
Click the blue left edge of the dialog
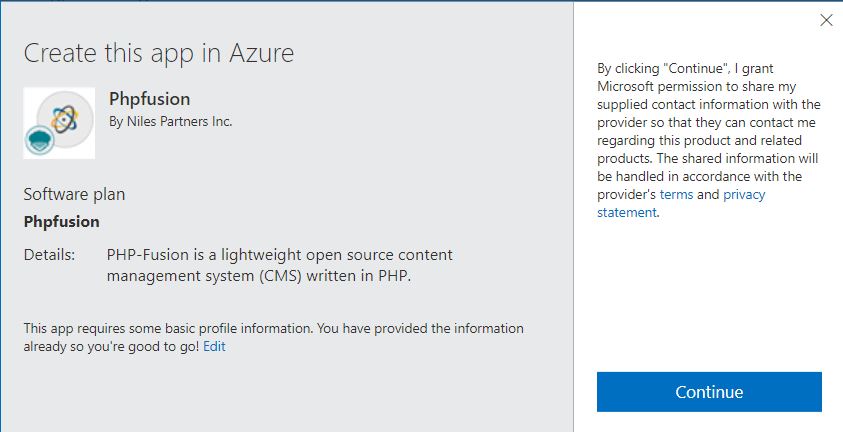coord(2,216)
